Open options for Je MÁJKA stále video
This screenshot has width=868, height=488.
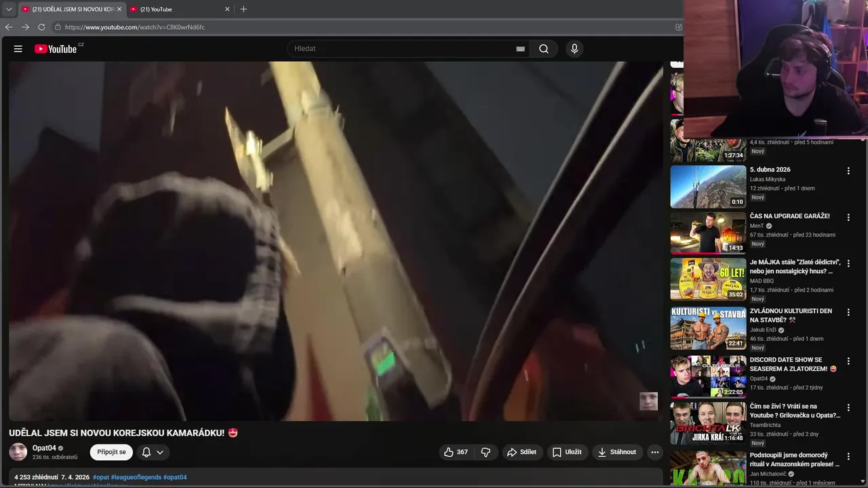click(848, 263)
